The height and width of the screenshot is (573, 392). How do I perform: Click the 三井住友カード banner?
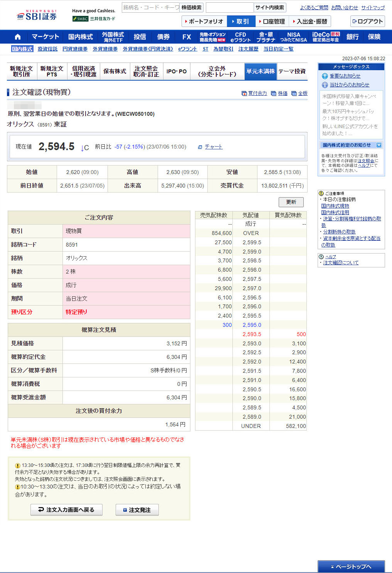[x=94, y=19]
